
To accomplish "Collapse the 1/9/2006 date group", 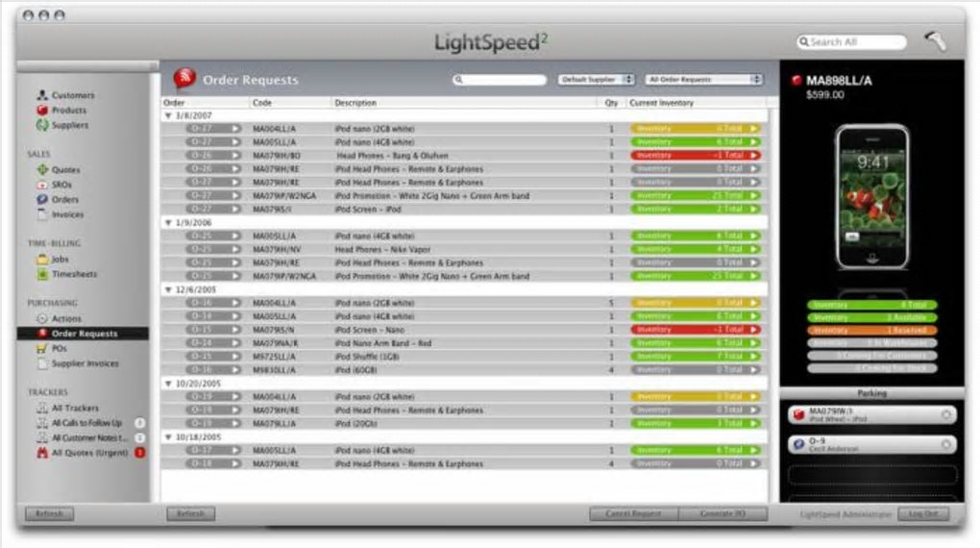I will pos(168,223).
